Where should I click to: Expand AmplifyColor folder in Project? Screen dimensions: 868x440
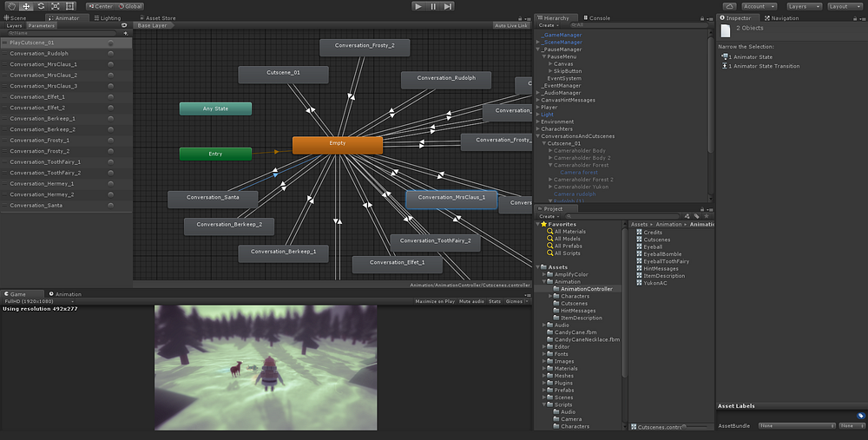544,274
